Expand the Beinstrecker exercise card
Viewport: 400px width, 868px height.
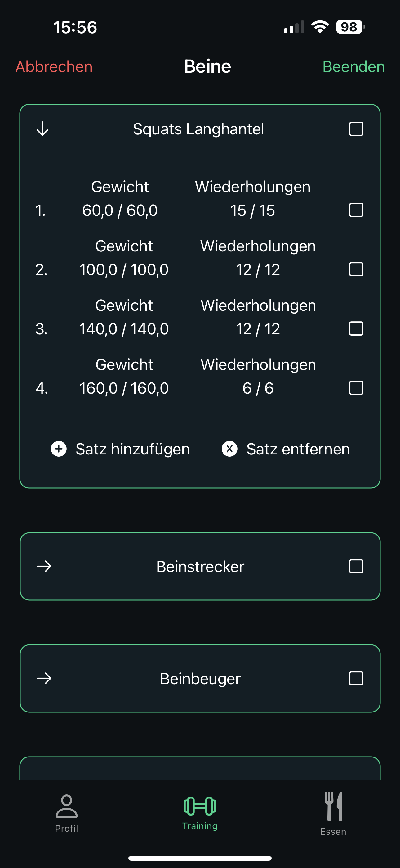(44, 567)
